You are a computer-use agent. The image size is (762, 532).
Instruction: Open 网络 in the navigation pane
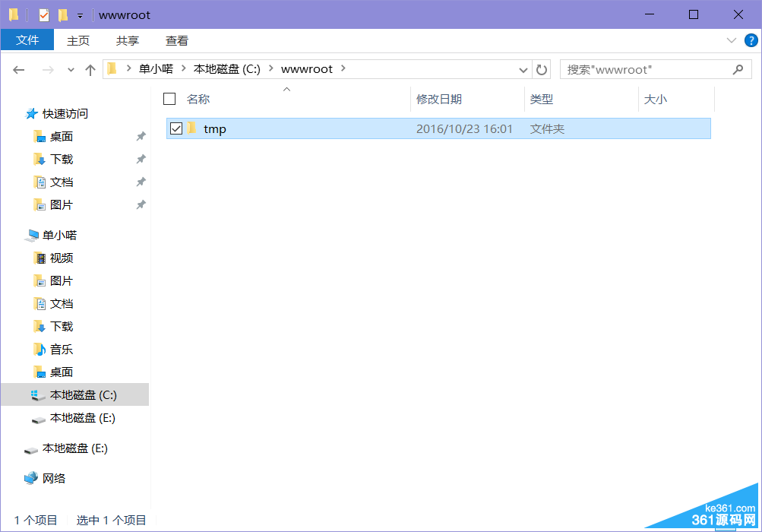tap(53, 479)
